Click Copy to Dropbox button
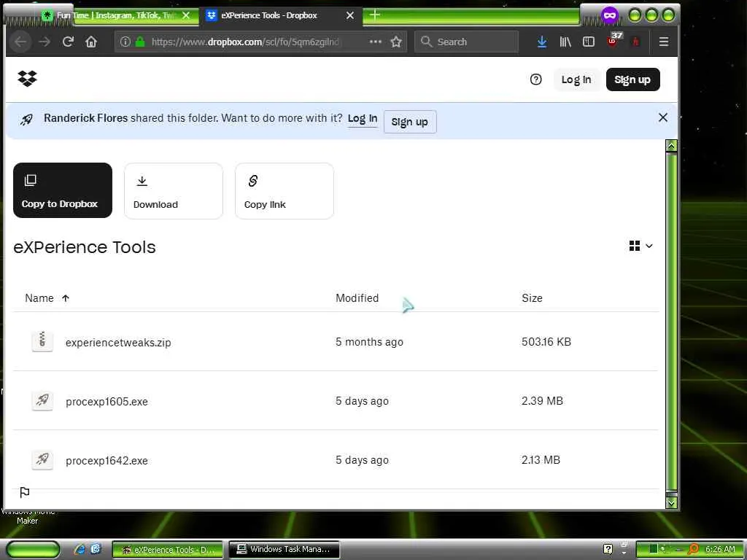The width and height of the screenshot is (747, 560). [63, 190]
